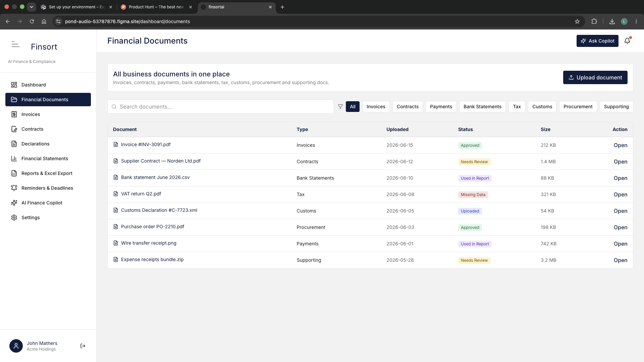Open the browser downloads icon

pyautogui.click(x=612, y=21)
